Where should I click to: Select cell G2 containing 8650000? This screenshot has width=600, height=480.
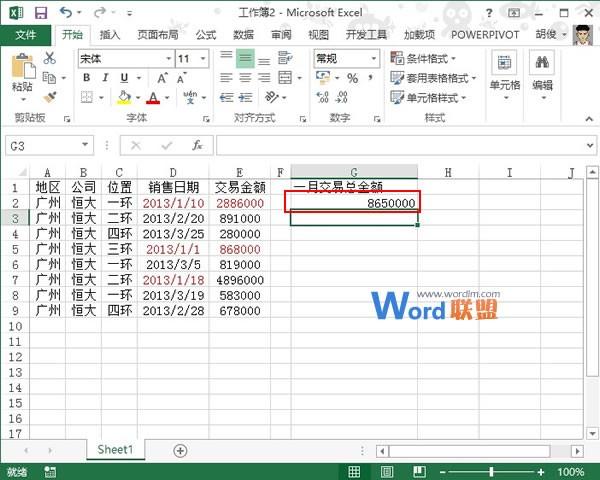[x=354, y=202]
